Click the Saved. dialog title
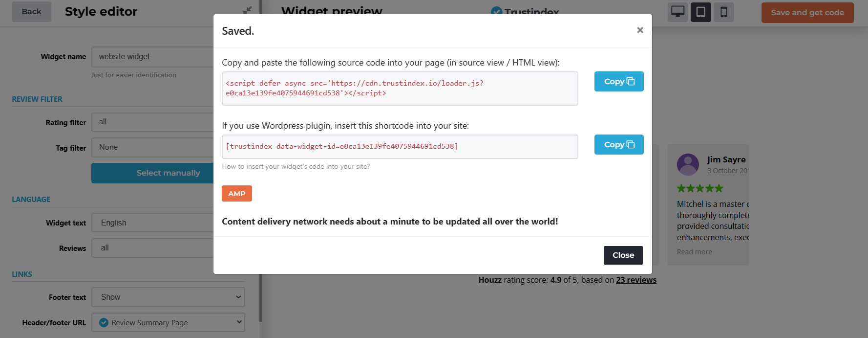The image size is (868, 338). tap(238, 31)
